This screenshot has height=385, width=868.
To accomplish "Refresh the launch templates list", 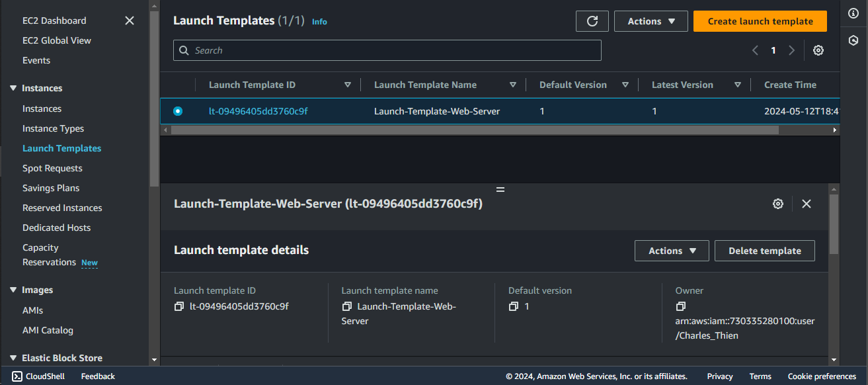I will point(592,21).
